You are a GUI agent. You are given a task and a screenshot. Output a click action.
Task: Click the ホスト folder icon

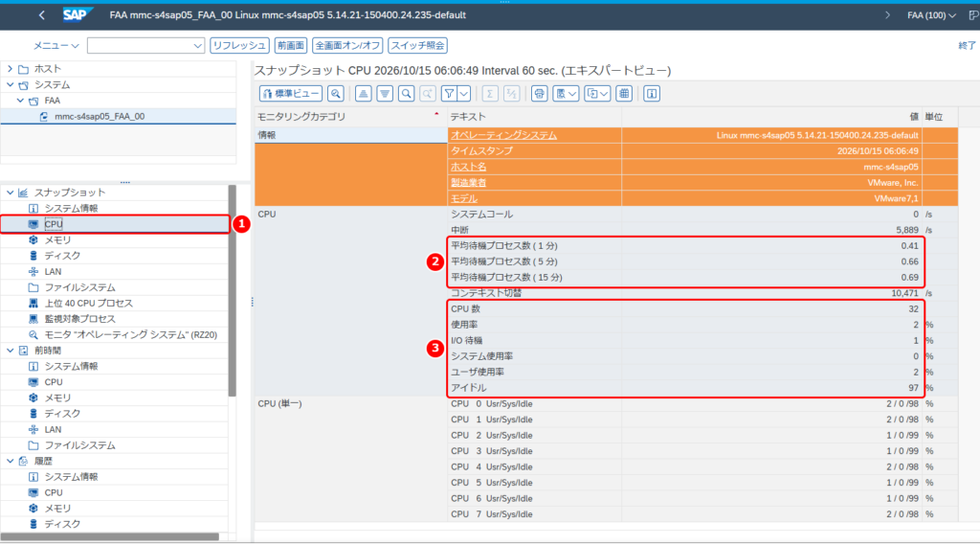click(23, 69)
